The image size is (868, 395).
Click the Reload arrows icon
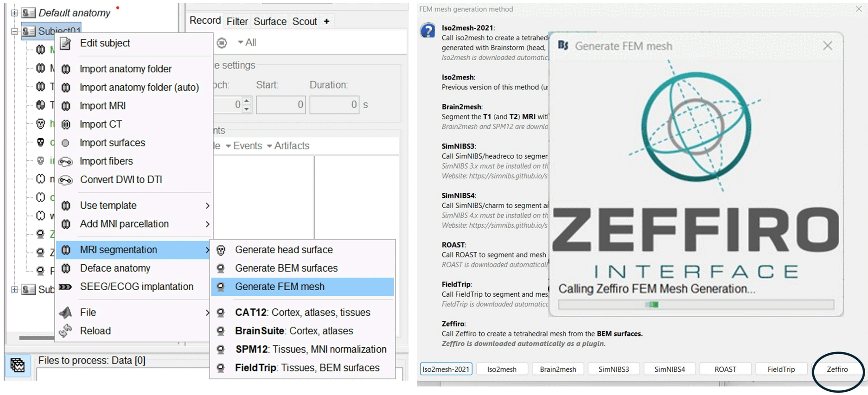(65, 331)
